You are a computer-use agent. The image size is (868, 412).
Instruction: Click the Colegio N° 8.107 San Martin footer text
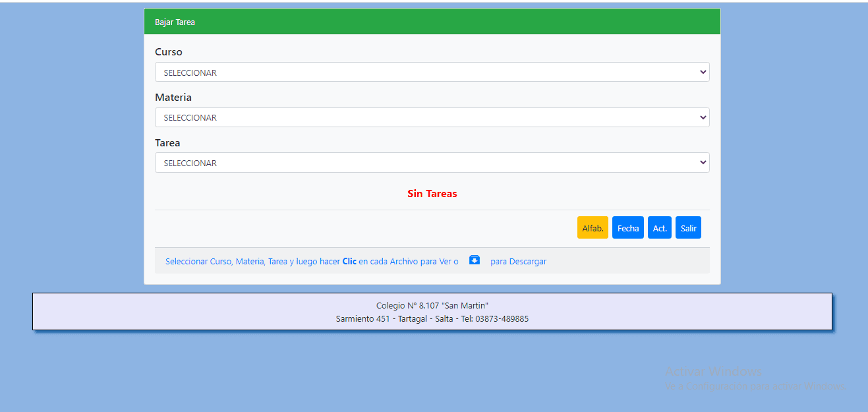click(x=432, y=306)
